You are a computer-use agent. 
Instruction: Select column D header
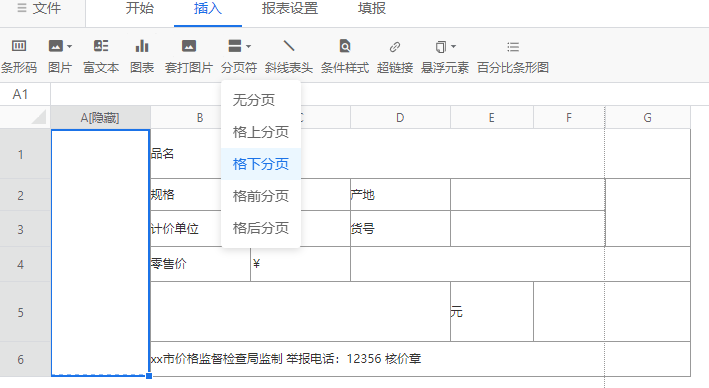400,118
